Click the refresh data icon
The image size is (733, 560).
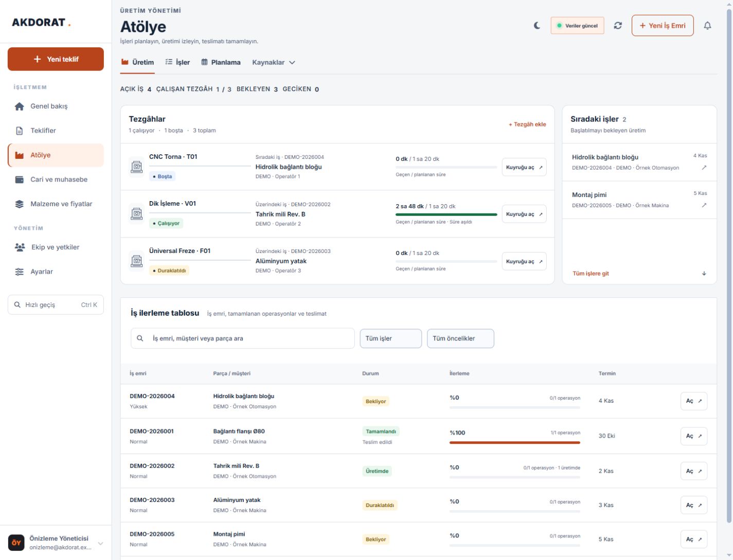pyautogui.click(x=618, y=26)
